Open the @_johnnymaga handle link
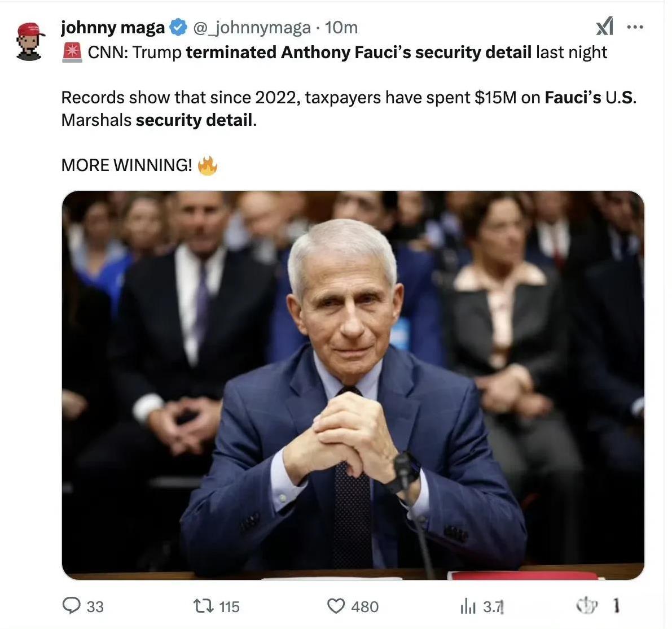This screenshot has height=629, width=672. point(252,28)
